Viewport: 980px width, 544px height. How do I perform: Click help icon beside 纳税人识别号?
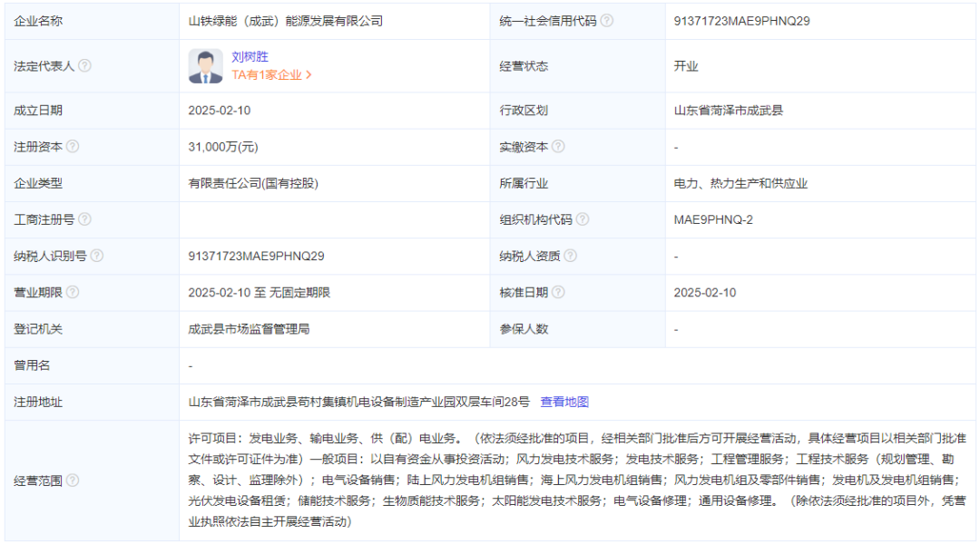97,256
